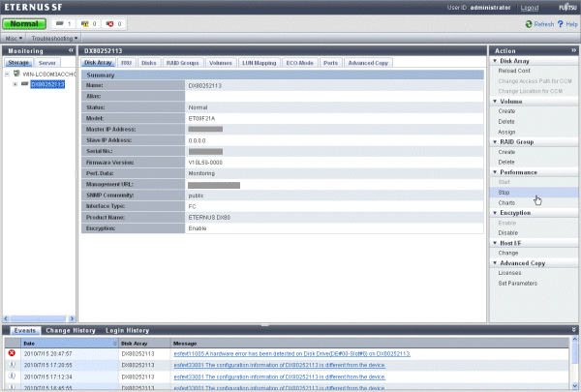
Task: Collapse the Monitoring panel
Action: pyautogui.click(x=71, y=50)
